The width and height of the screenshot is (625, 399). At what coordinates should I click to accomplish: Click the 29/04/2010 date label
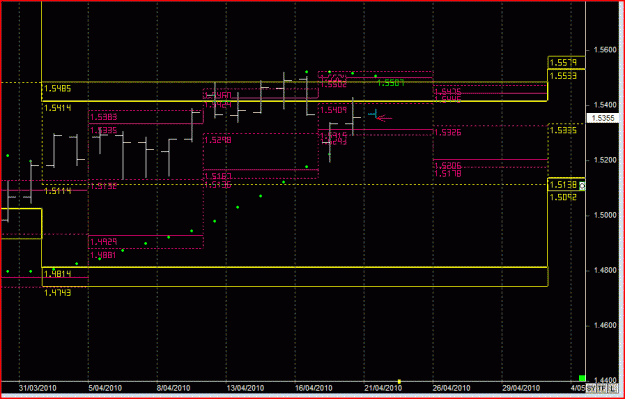tap(521, 388)
